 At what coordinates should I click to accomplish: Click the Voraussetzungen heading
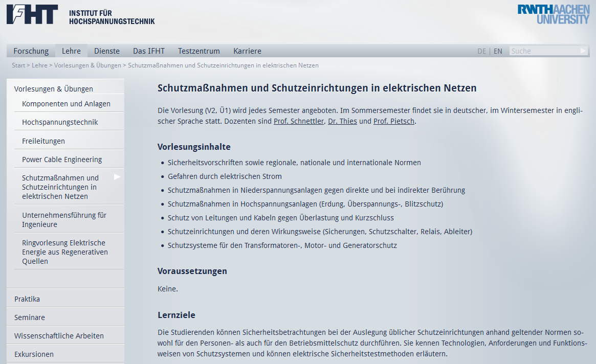coord(192,271)
